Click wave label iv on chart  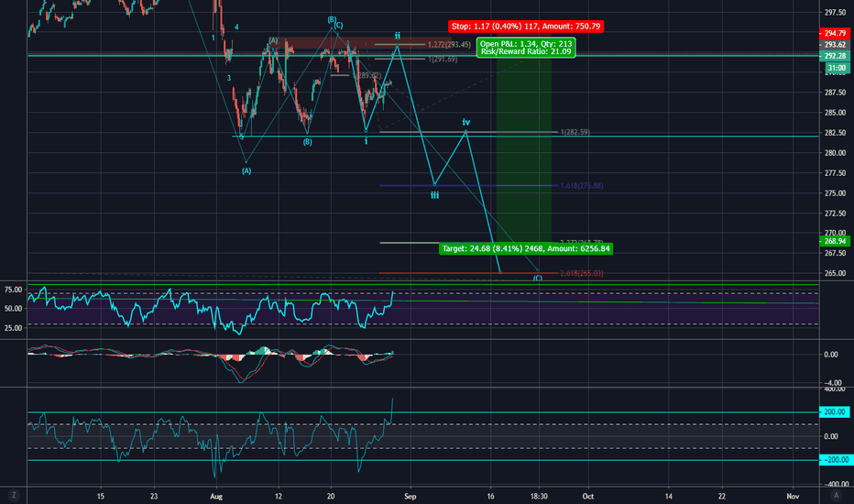click(466, 122)
